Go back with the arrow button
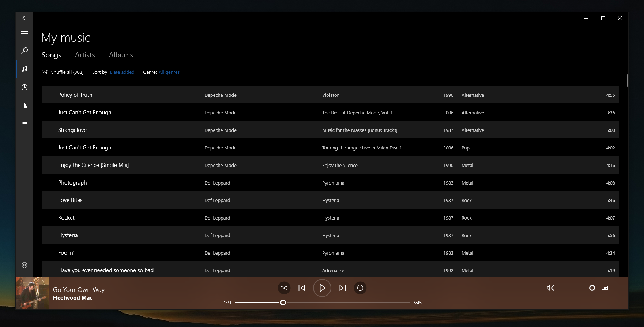 pyautogui.click(x=25, y=18)
